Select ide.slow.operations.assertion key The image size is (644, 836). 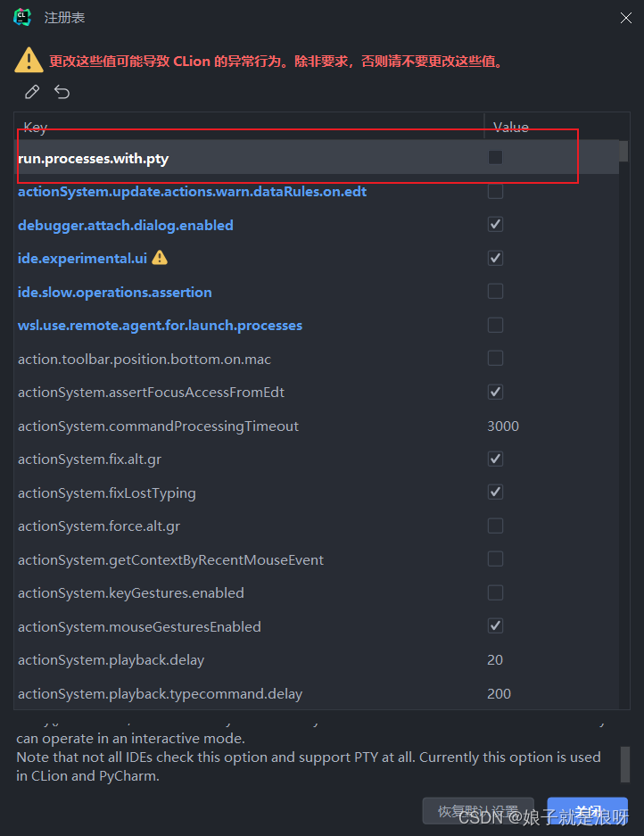[115, 292]
